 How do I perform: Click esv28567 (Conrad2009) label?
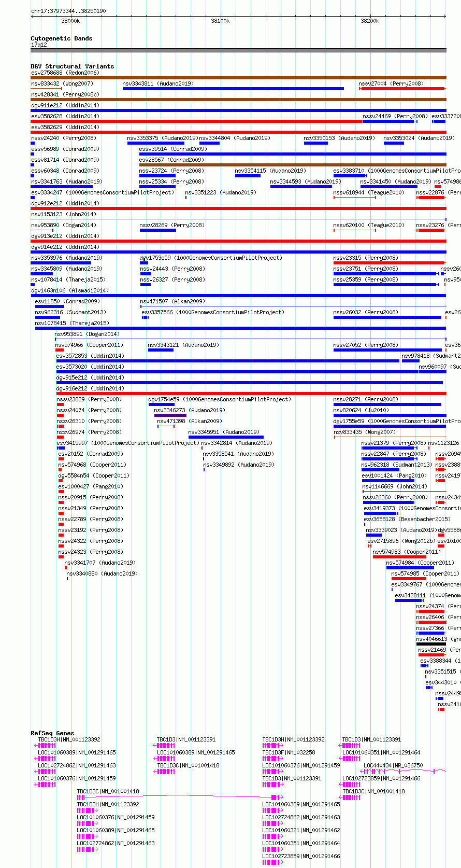click(x=171, y=160)
